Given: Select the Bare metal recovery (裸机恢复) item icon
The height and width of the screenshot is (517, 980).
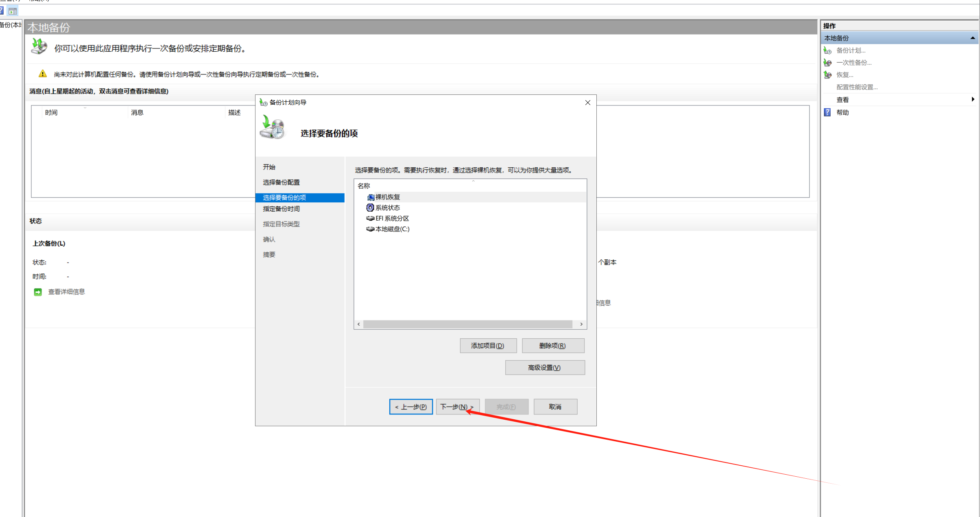Looking at the screenshot, I should coord(371,197).
